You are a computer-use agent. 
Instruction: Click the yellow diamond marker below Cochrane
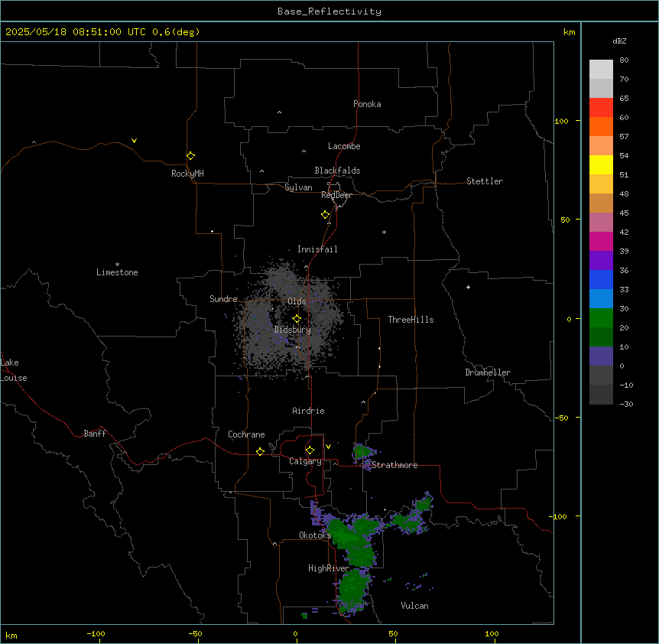260,451
